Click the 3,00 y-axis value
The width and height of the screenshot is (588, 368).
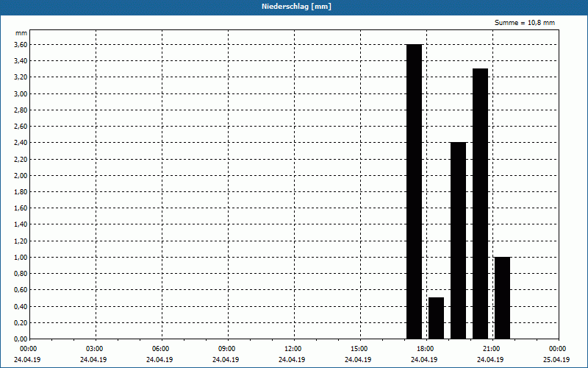[x=21, y=94]
